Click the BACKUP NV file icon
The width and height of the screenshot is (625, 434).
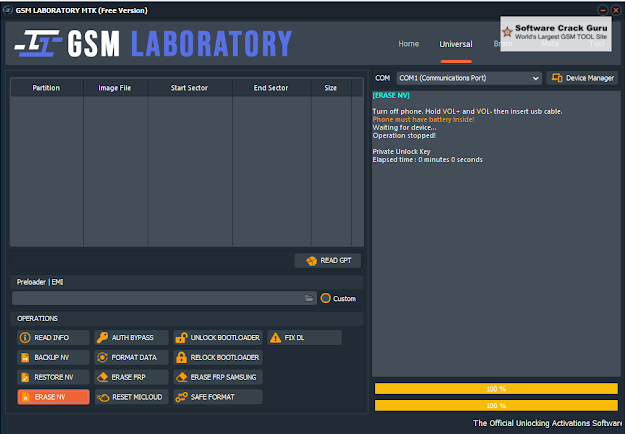click(25, 357)
